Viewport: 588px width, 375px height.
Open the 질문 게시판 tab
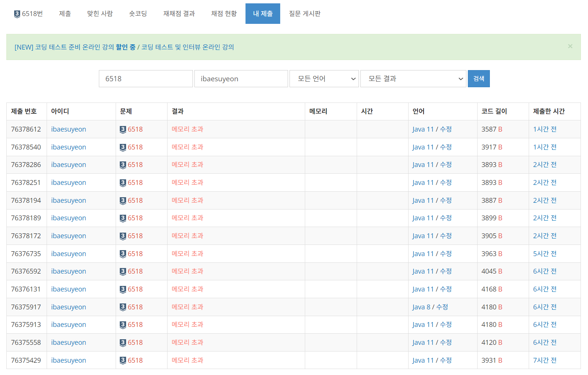[x=305, y=14]
